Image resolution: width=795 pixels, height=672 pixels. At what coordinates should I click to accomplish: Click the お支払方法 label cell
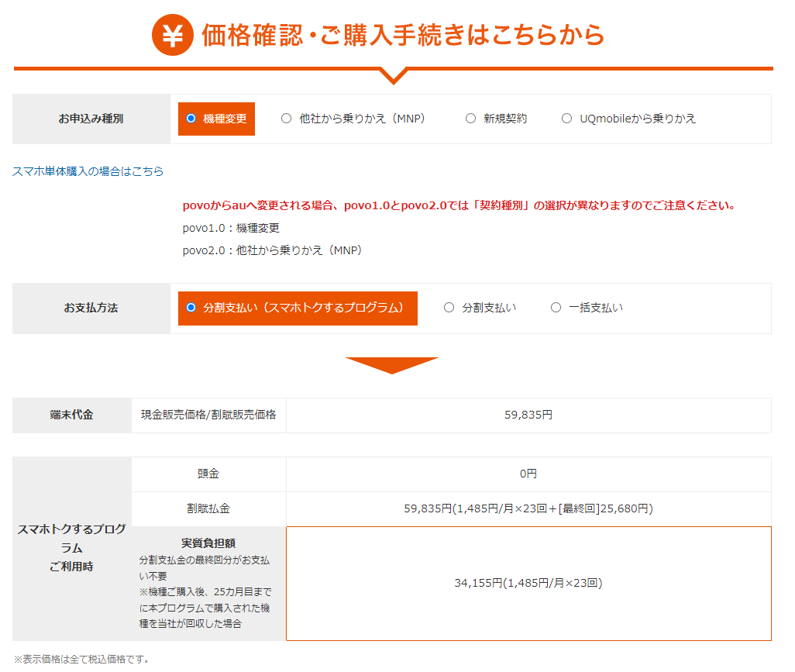[91, 308]
